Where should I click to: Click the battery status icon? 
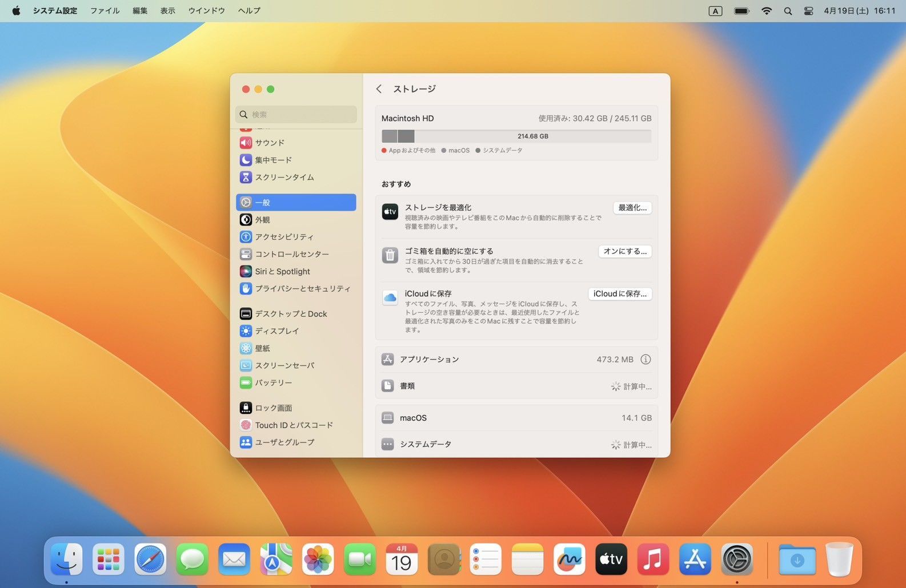coord(741,11)
